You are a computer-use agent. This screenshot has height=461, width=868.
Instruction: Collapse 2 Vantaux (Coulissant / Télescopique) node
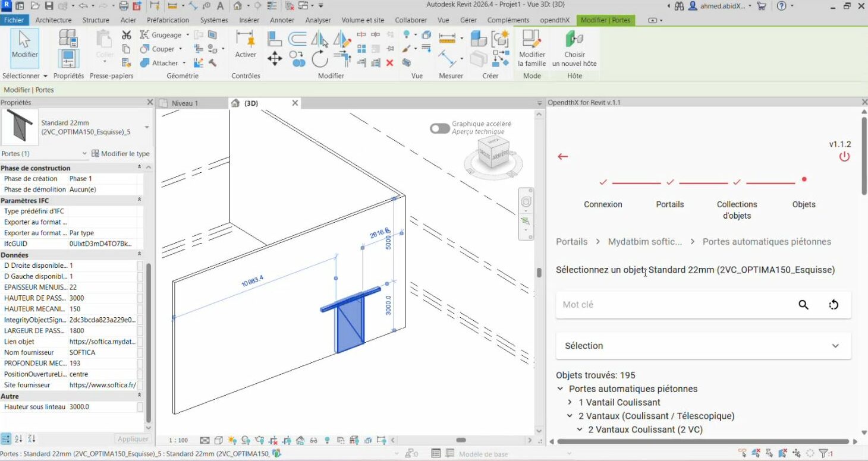tap(570, 416)
